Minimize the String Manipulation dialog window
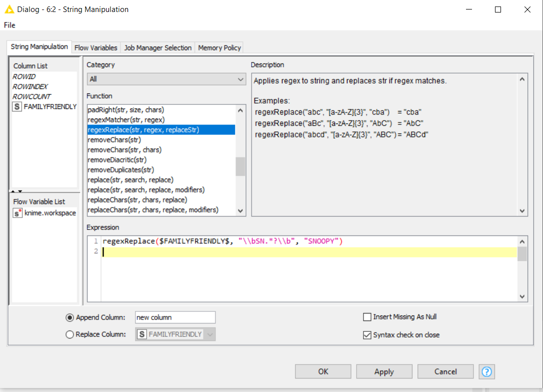The image size is (543, 392). pyautogui.click(x=469, y=9)
